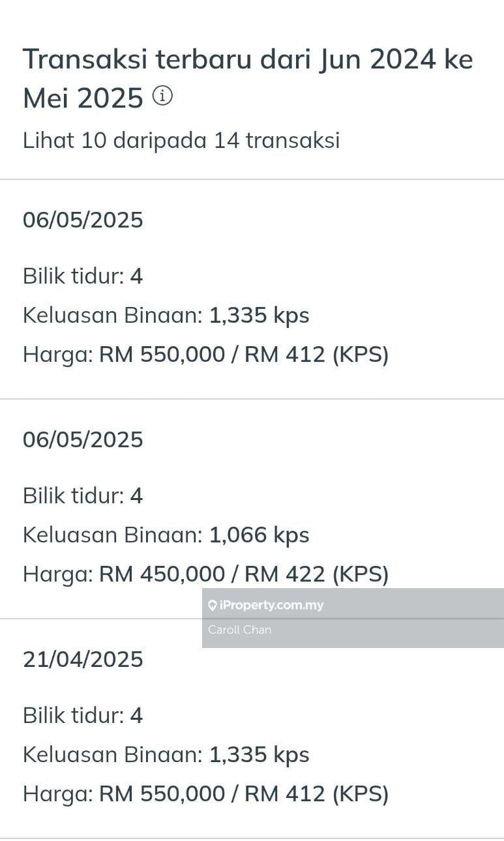Select Keluasan Binaan under the 21/04/2025 transaction
This screenshot has height=841, width=504.
tap(166, 755)
